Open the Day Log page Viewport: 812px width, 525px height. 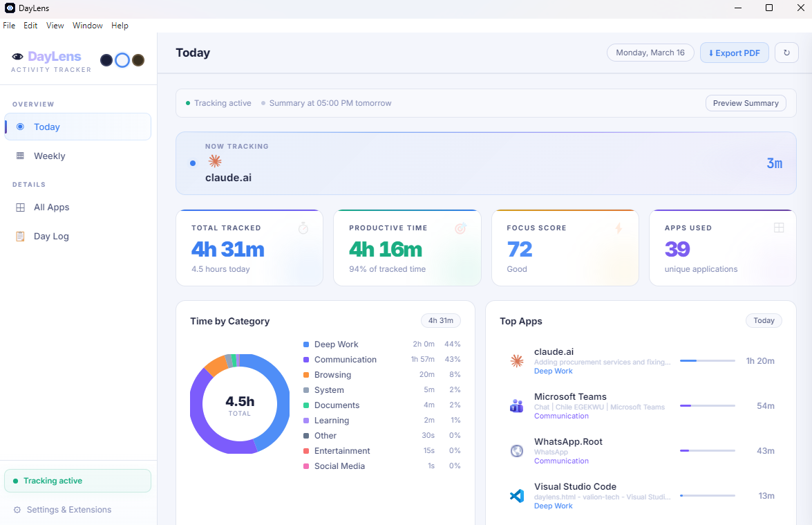(77, 237)
